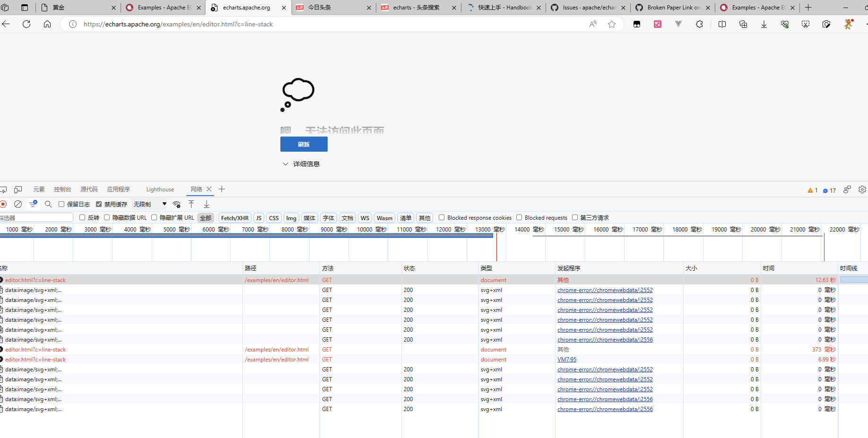Screen dimensions: 868x438
Task: Open the more tools plus menu in DevTools
Action: pos(221,189)
